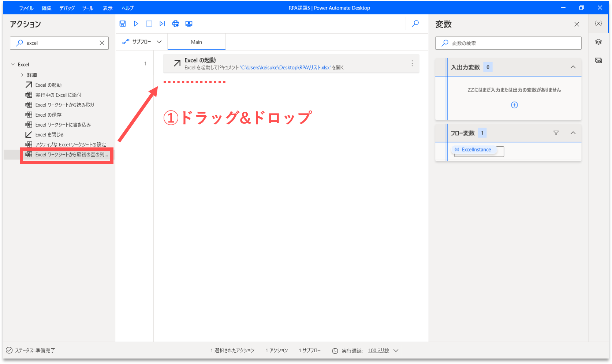Screen dimensions: 612x364
Task: Click the Stop flow square icon
Action: (x=149, y=24)
